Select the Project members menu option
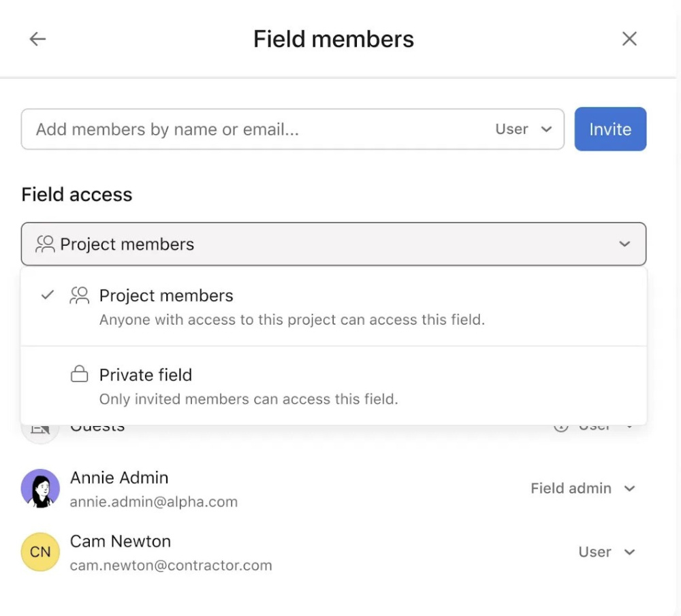The height and width of the screenshot is (616, 681). point(334,306)
